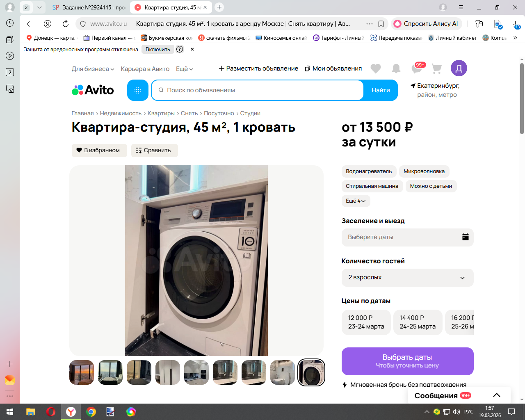This screenshot has height=420, width=525.
Task: Select the sunset view photo thumbnail
Action: (x=82, y=372)
